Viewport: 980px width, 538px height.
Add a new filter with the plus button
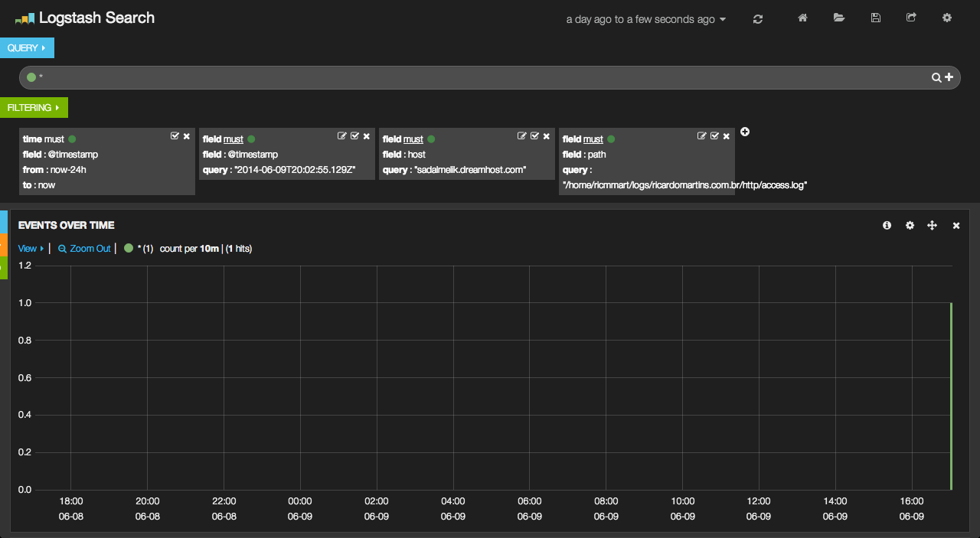tap(744, 132)
